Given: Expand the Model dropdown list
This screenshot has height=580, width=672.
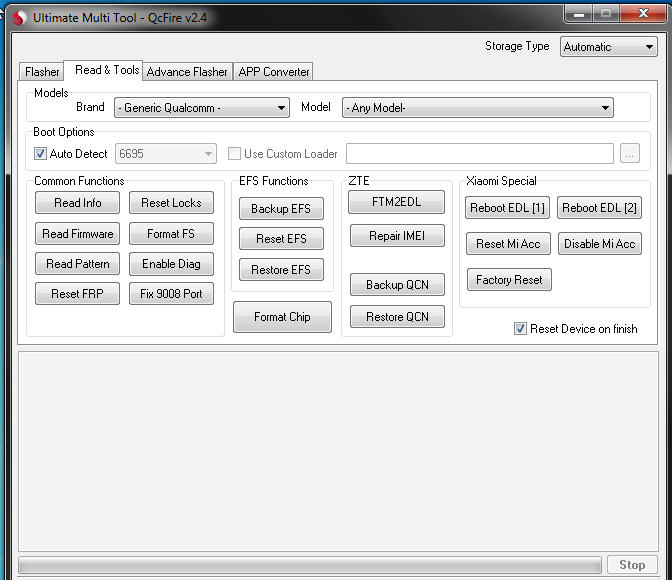Looking at the screenshot, I should (x=477, y=108).
